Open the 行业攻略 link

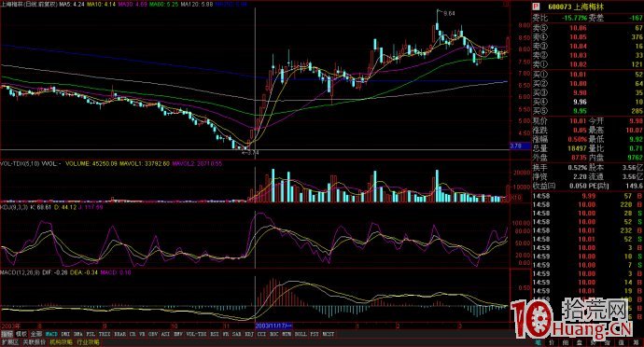pos(88,342)
